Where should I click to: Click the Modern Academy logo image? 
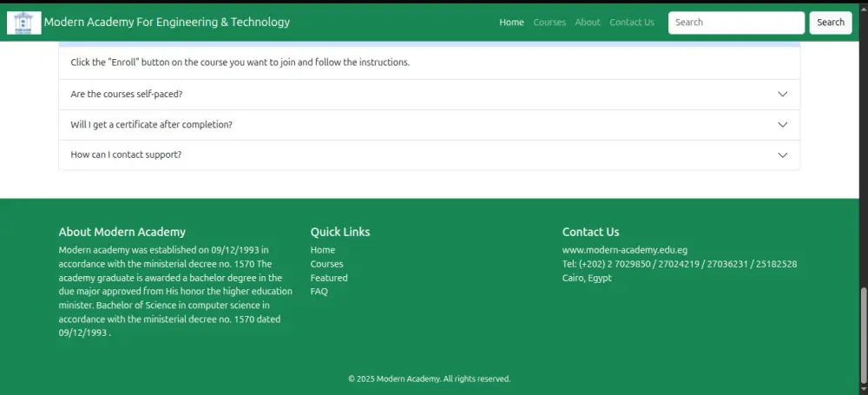[x=23, y=23]
